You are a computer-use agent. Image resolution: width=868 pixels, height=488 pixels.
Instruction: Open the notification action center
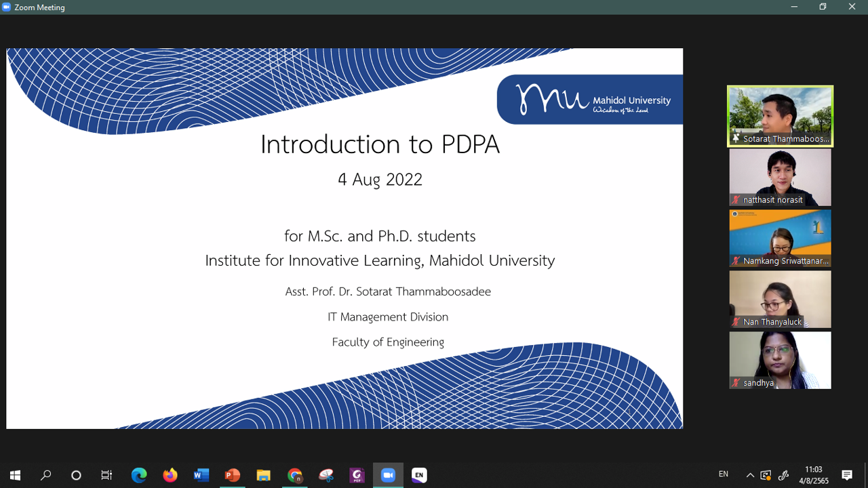847,475
